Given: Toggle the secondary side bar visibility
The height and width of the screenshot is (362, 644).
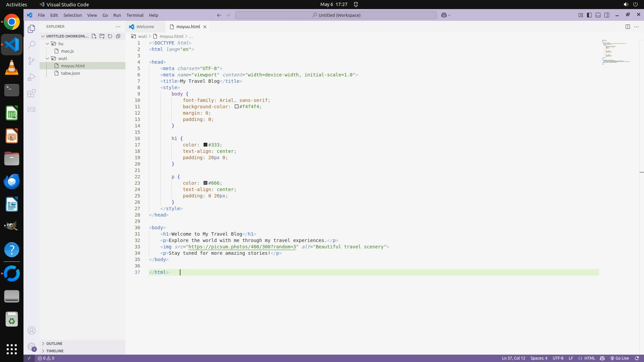Looking at the screenshot, I should [x=607, y=15].
